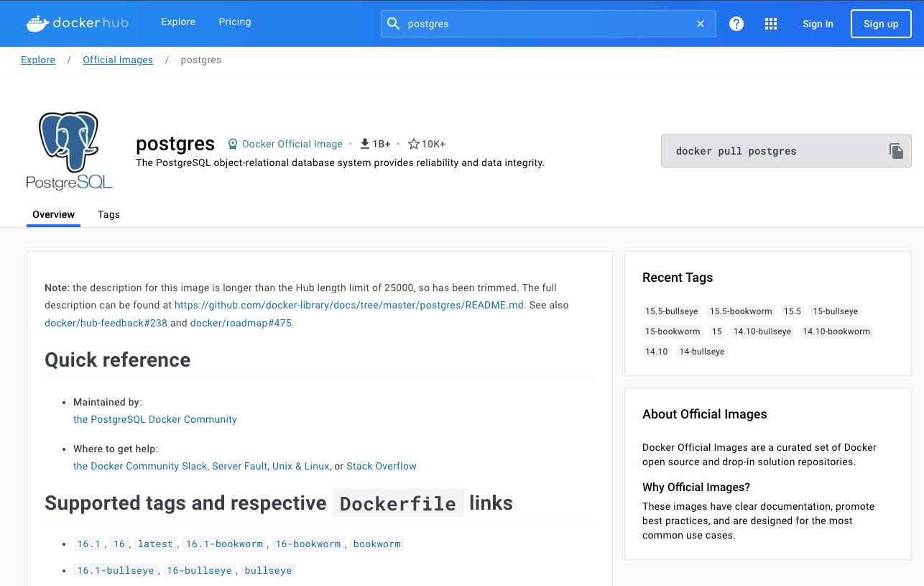This screenshot has width=924, height=586.
Task: Open docker/roadmap#475 link
Action: tap(241, 323)
